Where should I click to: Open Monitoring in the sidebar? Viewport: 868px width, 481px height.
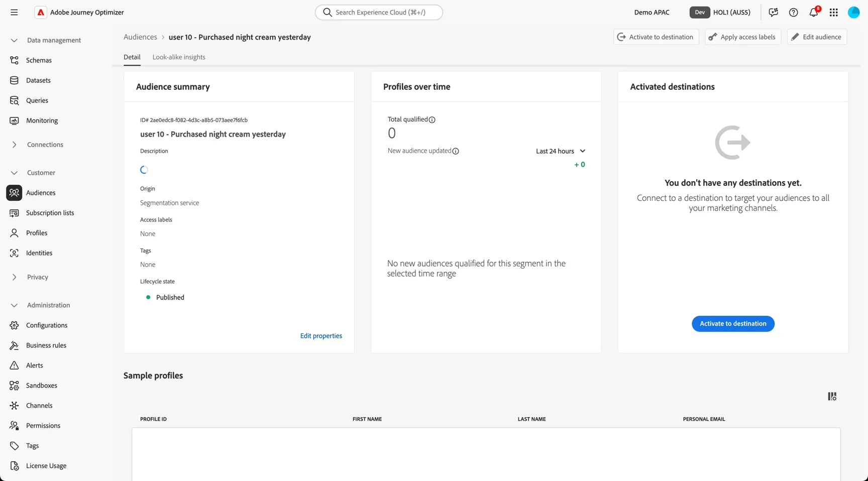[x=42, y=121]
